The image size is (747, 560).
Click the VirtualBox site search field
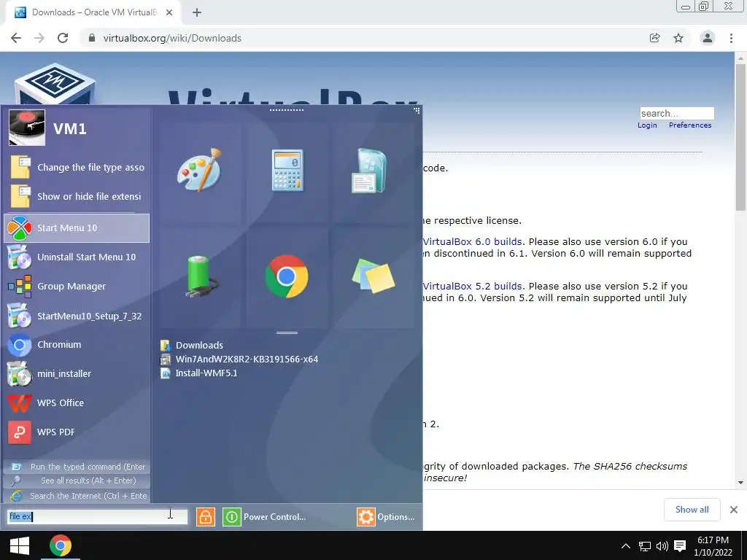click(677, 113)
